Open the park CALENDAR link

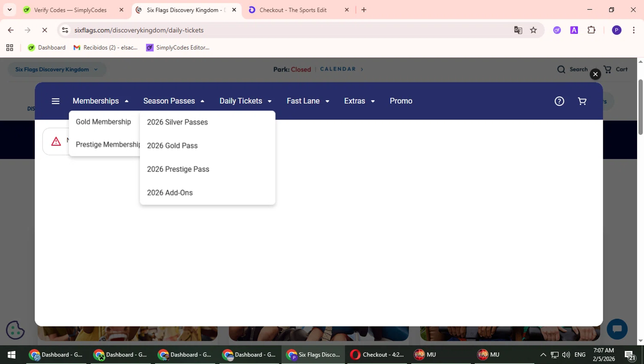342,69
